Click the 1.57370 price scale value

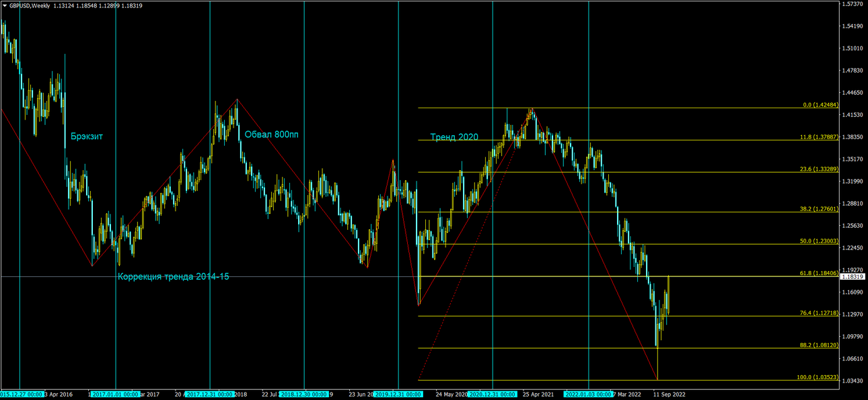[x=853, y=4]
